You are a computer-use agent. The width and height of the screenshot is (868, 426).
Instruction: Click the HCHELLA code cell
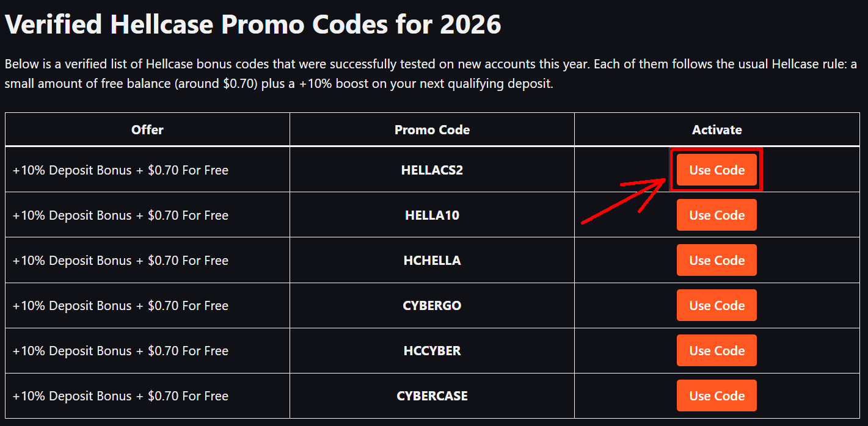click(x=432, y=261)
